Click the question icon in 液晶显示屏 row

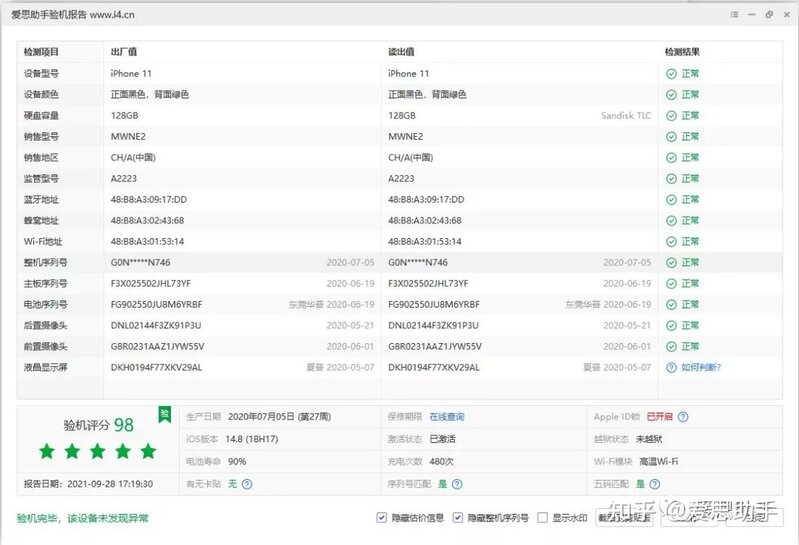pyautogui.click(x=672, y=367)
